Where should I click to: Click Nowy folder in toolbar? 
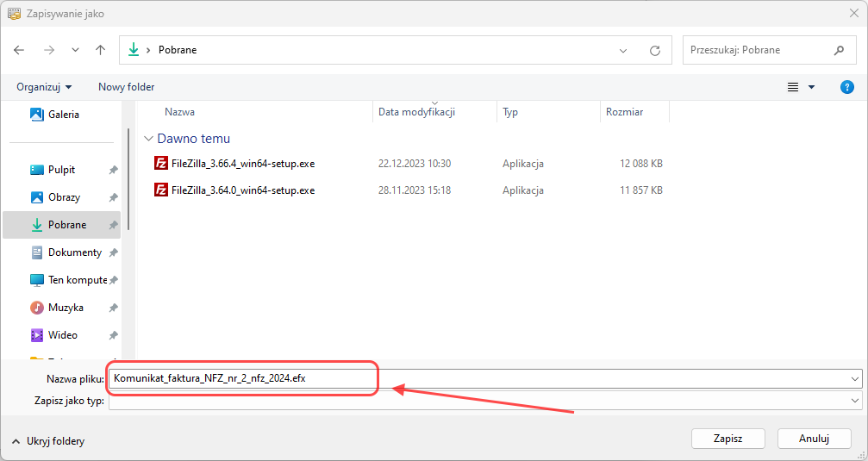tap(126, 87)
